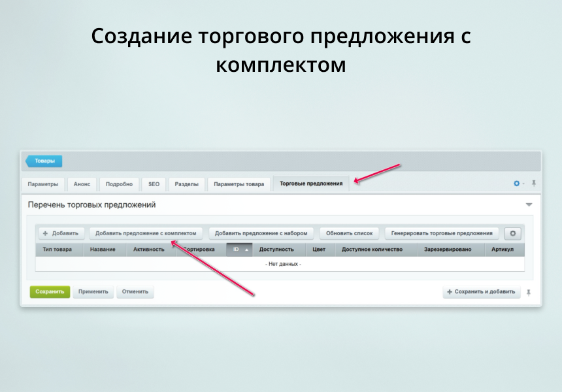The height and width of the screenshot is (392, 562).
Task: Open the SEO tab
Action: (x=154, y=184)
